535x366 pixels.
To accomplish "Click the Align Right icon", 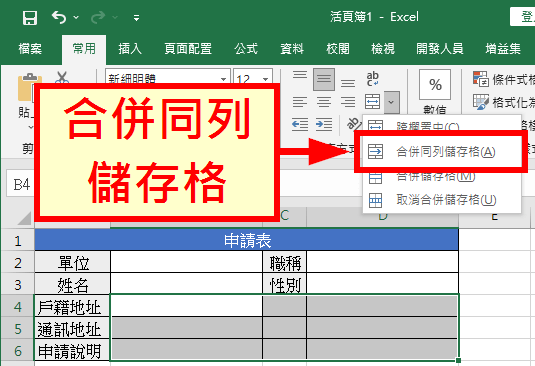I will tap(348, 102).
